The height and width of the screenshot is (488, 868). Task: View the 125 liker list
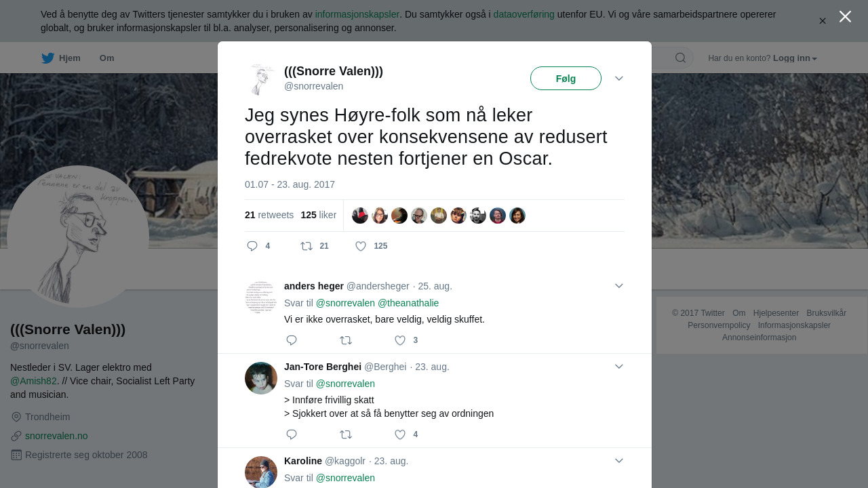318,215
